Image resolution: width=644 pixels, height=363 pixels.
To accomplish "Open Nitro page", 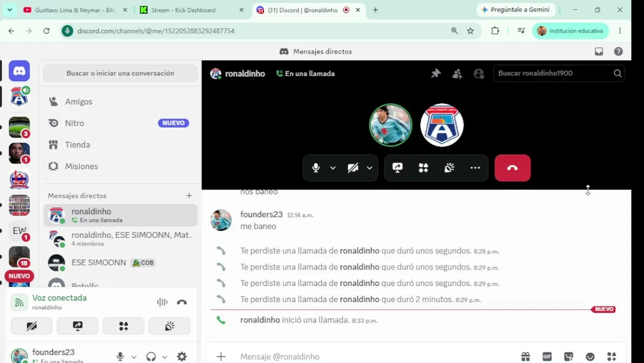I will point(120,123).
